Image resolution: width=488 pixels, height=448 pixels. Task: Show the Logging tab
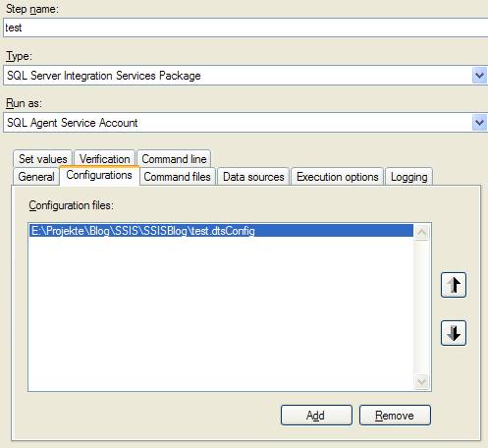408,177
